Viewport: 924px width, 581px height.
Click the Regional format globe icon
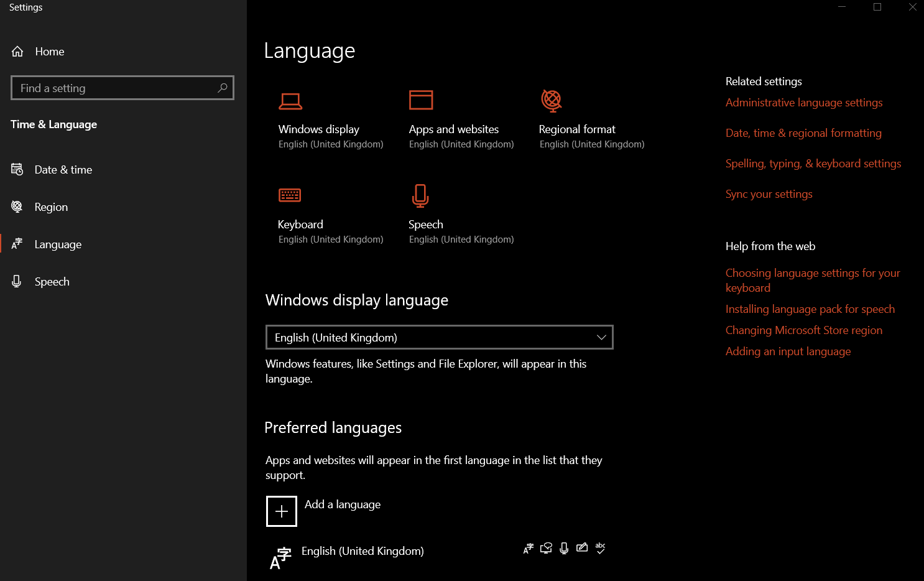(552, 100)
